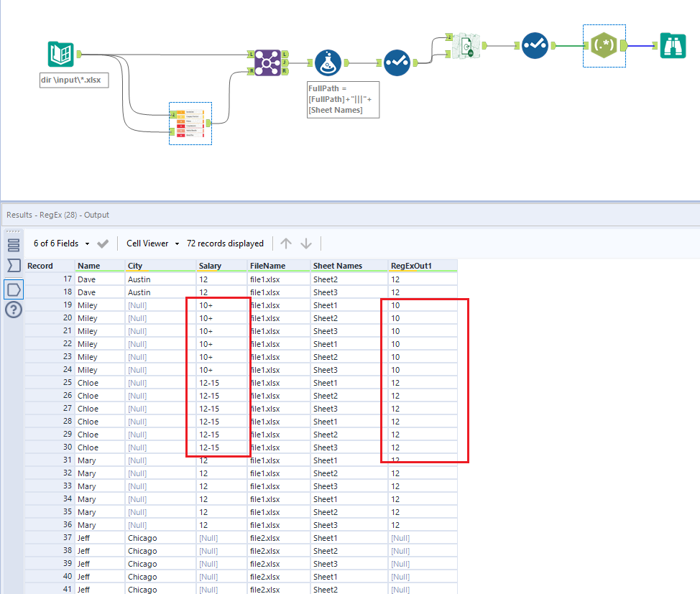Select Name cell Miley in record 21
This screenshot has width=700, height=594.
point(100,331)
